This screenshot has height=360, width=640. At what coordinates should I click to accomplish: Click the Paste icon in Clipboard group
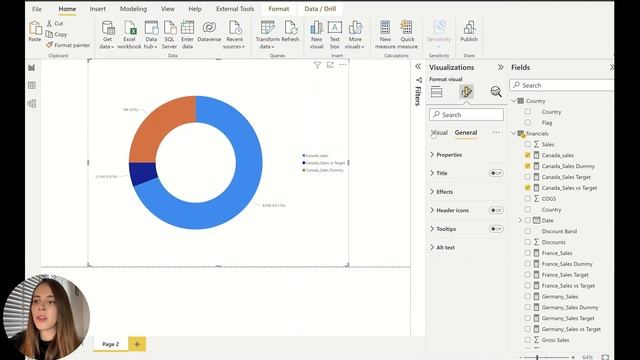pos(35,28)
